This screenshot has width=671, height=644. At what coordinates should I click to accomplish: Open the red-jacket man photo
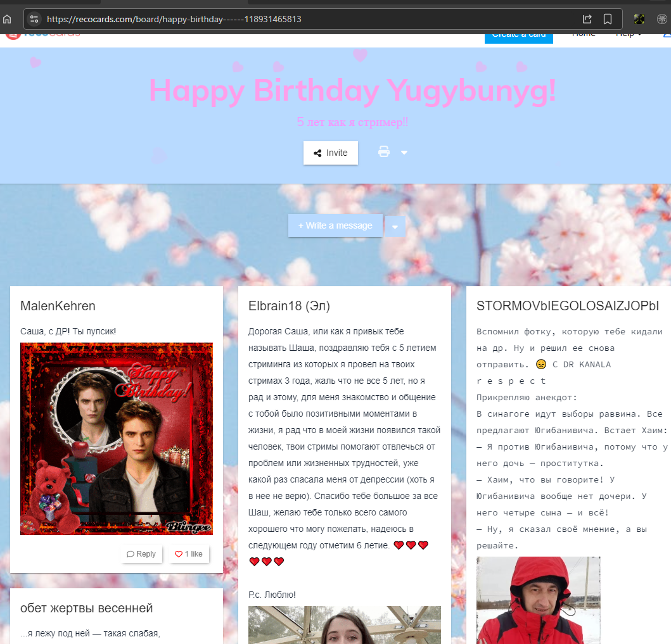[539, 600]
